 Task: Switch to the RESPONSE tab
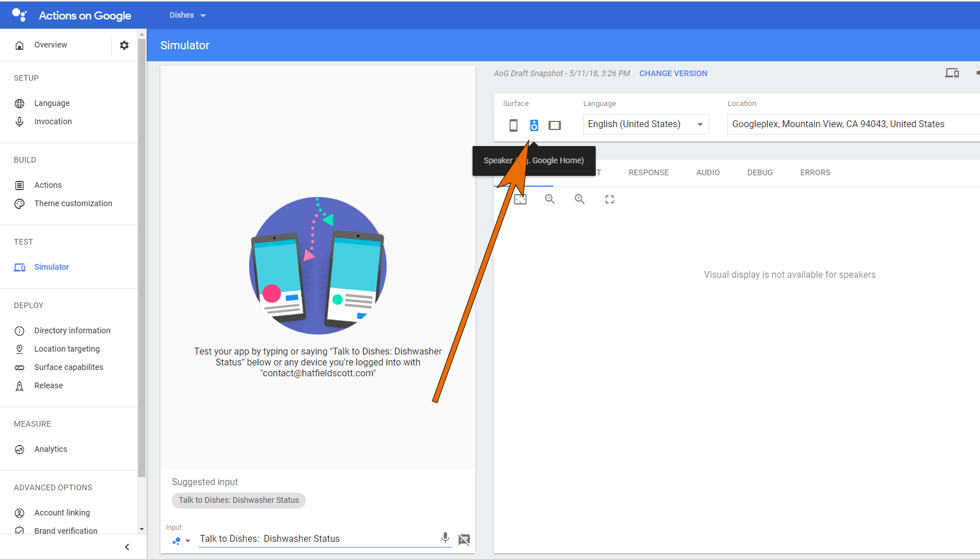(649, 172)
